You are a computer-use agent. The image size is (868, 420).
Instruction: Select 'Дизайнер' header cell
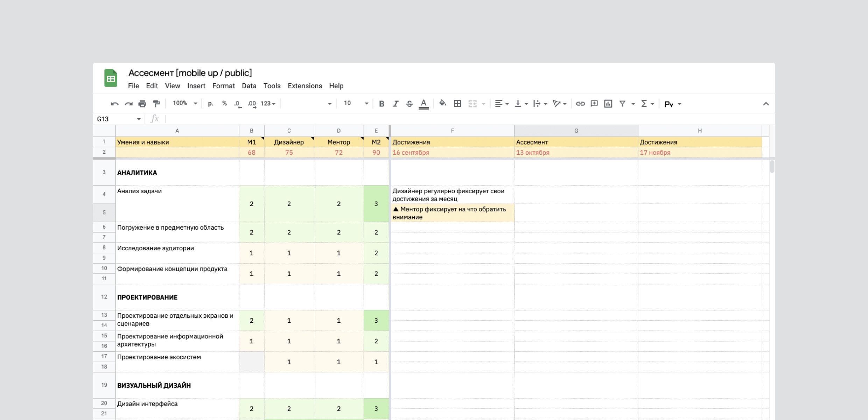[289, 142]
